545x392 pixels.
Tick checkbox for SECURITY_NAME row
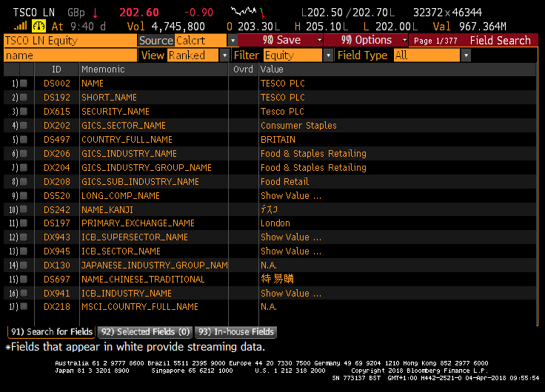[24, 111]
